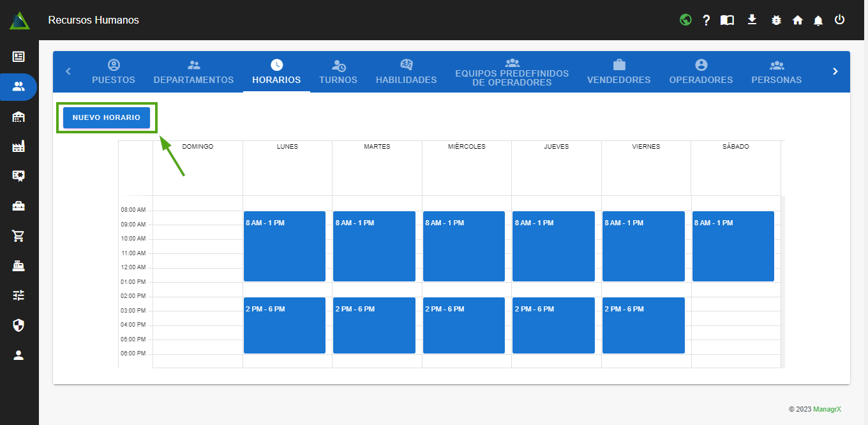Open shopping cart module in sidebar
The height and width of the screenshot is (425, 868).
click(x=19, y=236)
